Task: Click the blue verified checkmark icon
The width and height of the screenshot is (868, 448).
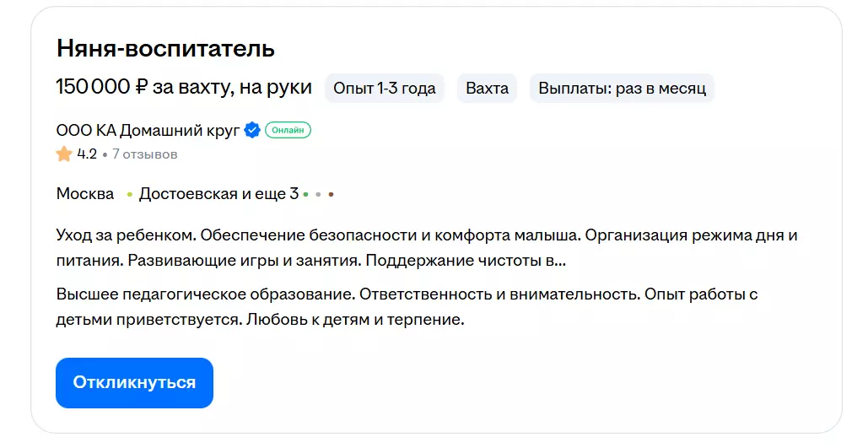Action: (251, 131)
